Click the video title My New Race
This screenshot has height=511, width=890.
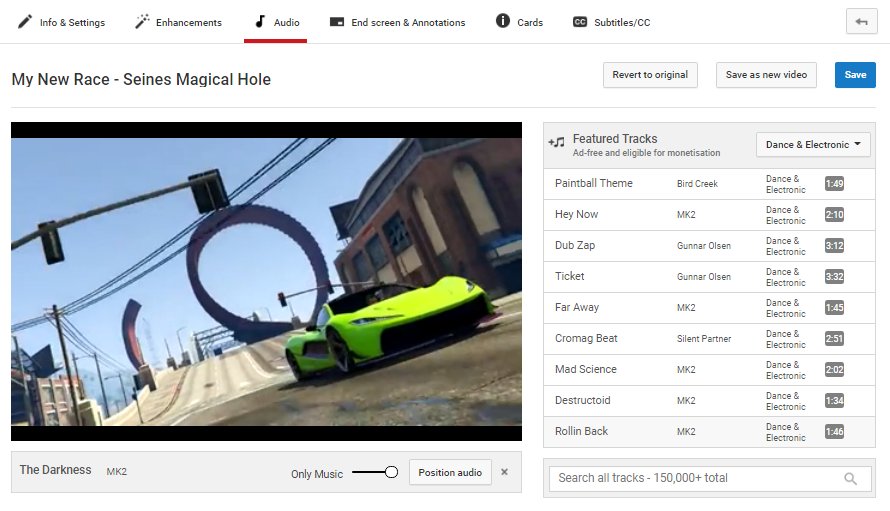pos(141,79)
